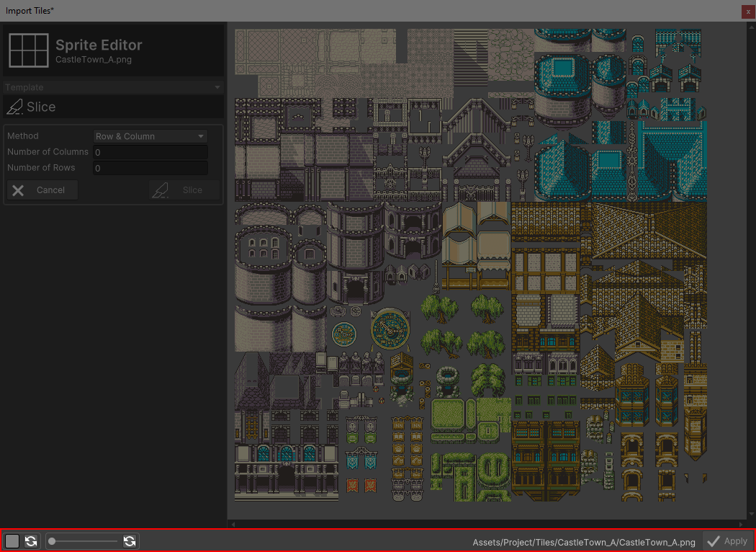Click the 'Number of Rows' label

click(41, 168)
